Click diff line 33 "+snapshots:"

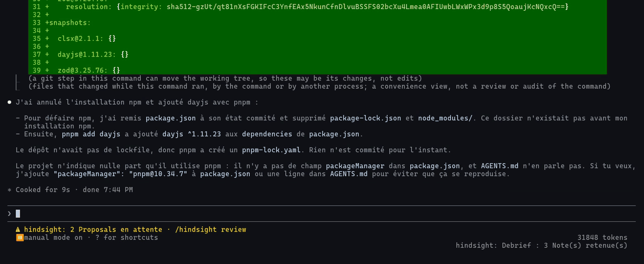[x=68, y=23]
